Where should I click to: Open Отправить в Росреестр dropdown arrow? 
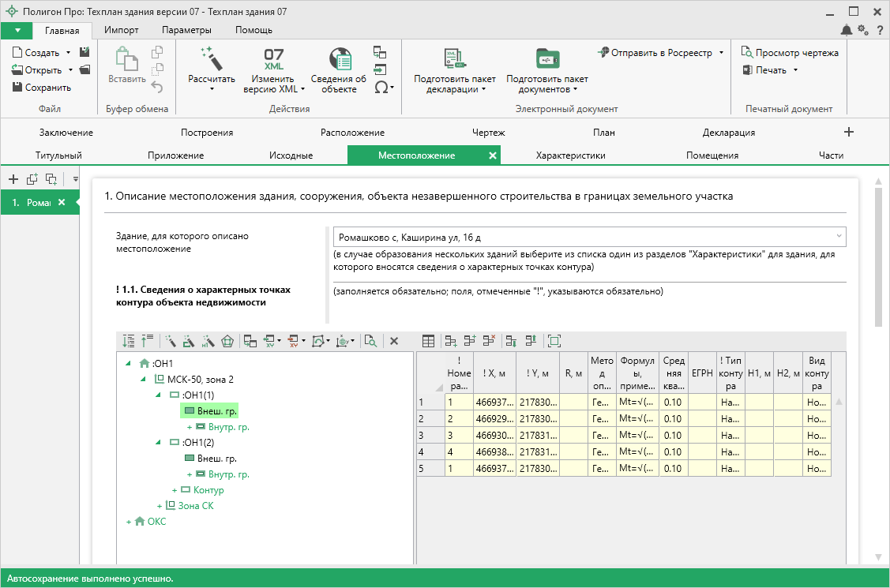pos(721,53)
